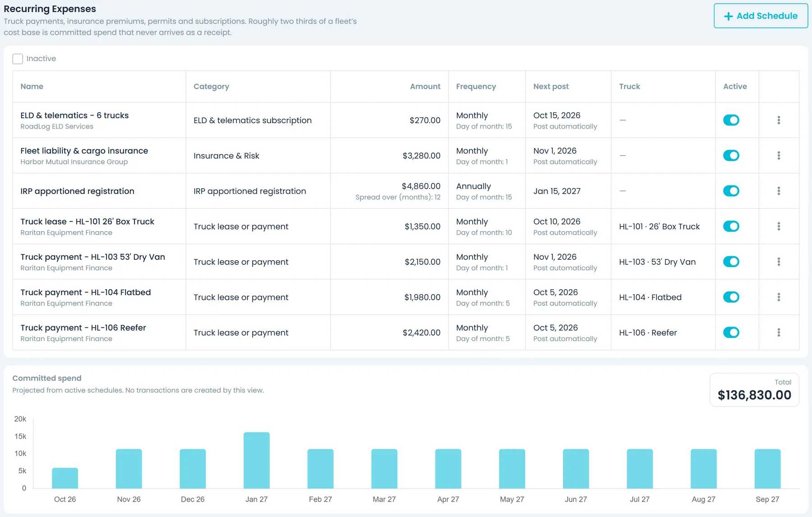Click Truck payment - HL-106 Reefer name

point(83,328)
